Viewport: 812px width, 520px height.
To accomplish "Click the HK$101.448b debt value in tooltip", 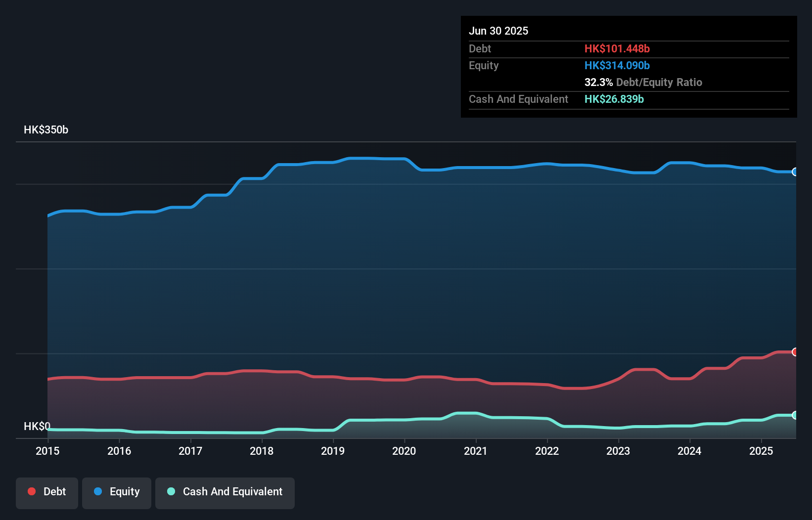I will pyautogui.click(x=617, y=48).
